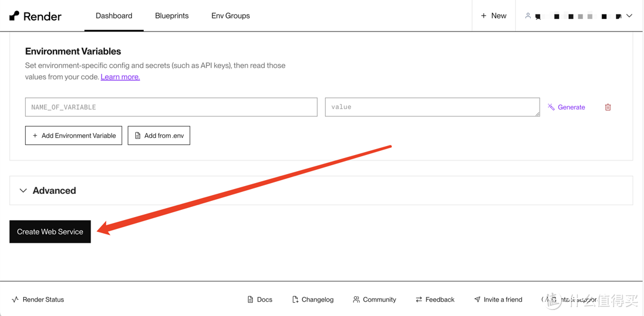Delete the environment variable with trash icon
The image size is (644, 316).
point(608,107)
